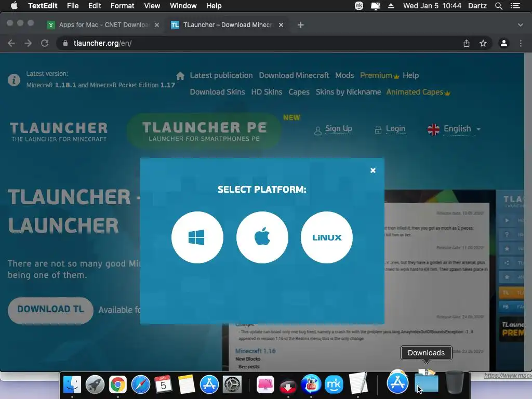532x399 pixels.
Task: Select the Windows platform icon
Action: click(x=197, y=237)
